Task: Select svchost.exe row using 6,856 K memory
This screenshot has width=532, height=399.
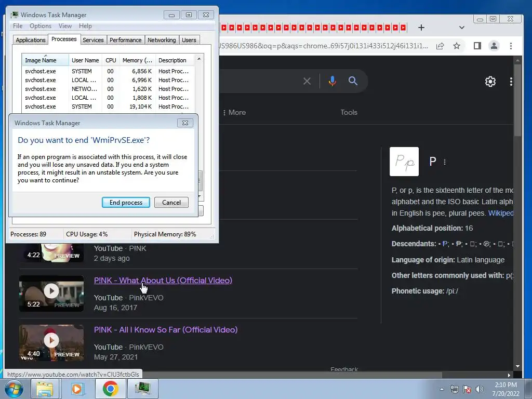Action: [108, 71]
